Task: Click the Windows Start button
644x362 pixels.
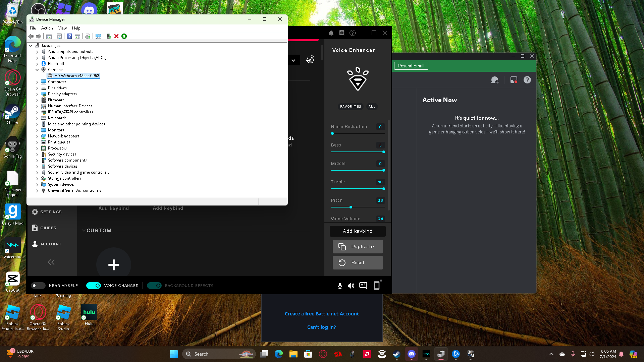Action: coord(174,354)
